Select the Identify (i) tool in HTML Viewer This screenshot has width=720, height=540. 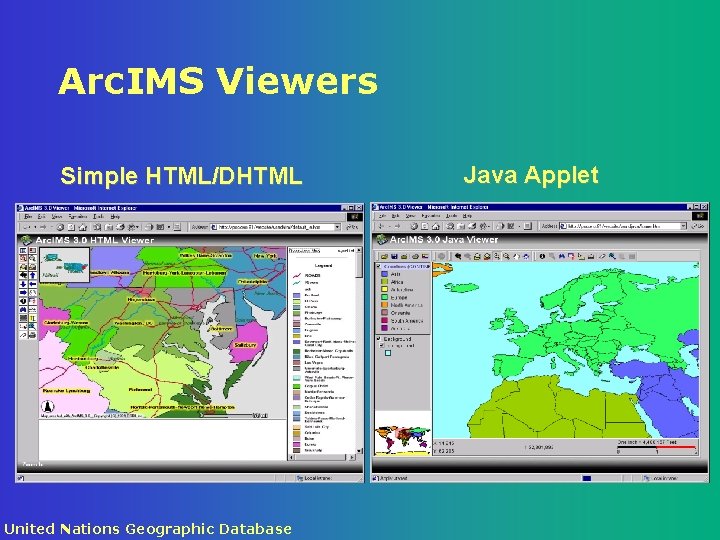click(x=23, y=301)
